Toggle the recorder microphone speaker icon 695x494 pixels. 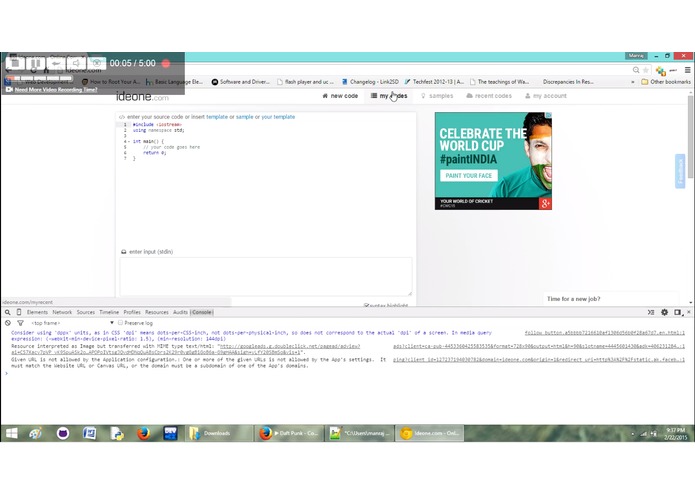(76, 63)
